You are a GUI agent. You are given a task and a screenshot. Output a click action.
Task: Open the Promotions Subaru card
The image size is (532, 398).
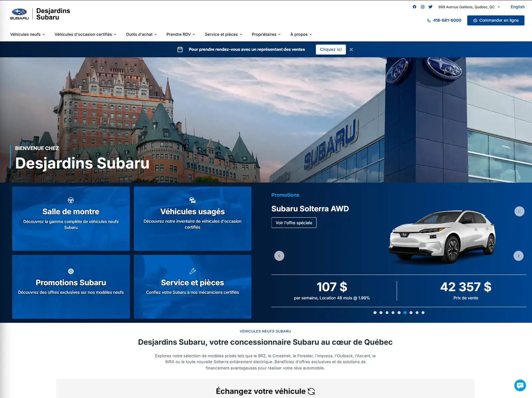pyautogui.click(x=71, y=287)
